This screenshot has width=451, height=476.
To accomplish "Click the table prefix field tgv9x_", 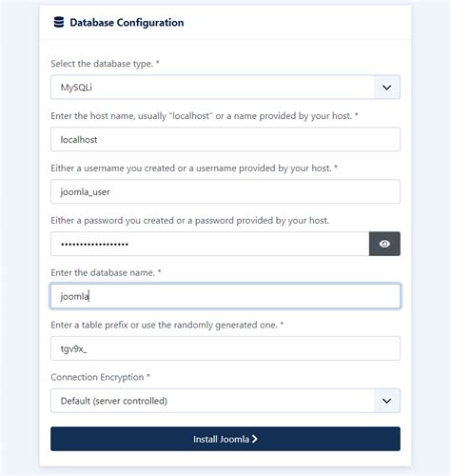I will (x=225, y=348).
